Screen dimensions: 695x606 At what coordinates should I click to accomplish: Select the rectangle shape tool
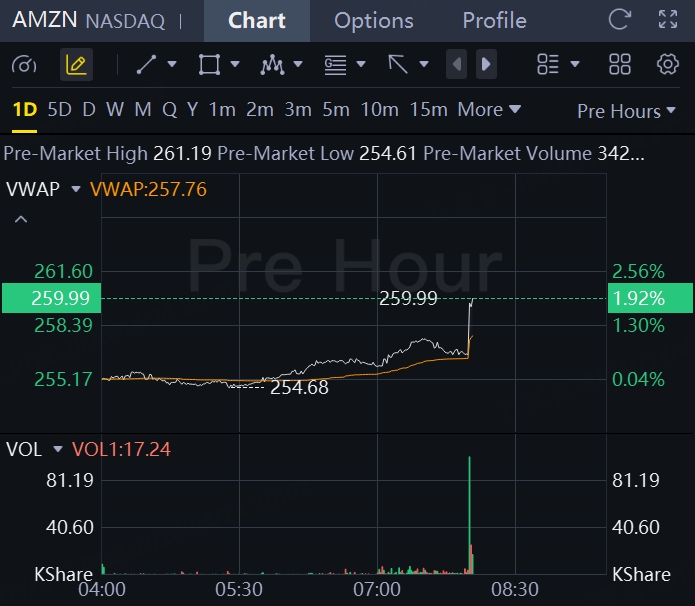[x=209, y=65]
